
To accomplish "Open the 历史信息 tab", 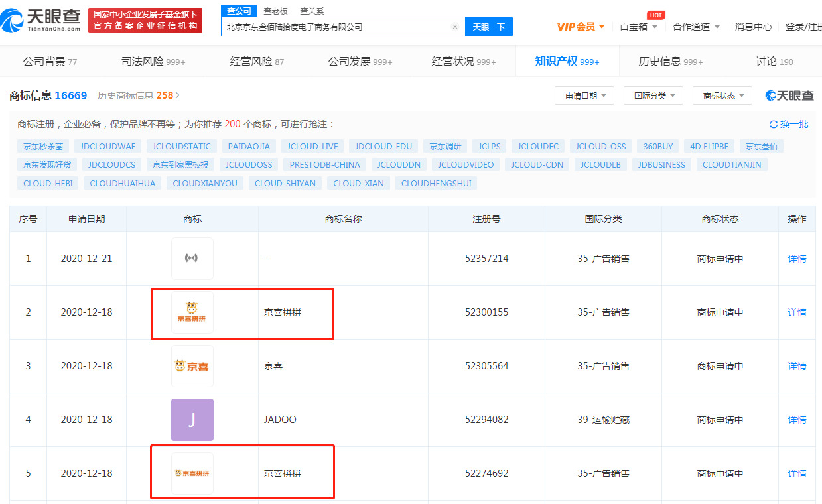I will tap(671, 62).
